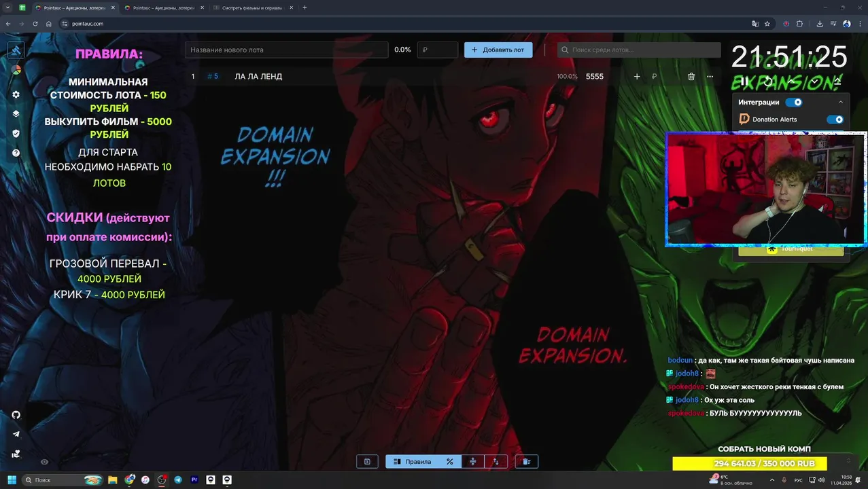
Task: Open the three-dot menu of ЛА ЛА ЛЕНД lot
Action: (710, 77)
